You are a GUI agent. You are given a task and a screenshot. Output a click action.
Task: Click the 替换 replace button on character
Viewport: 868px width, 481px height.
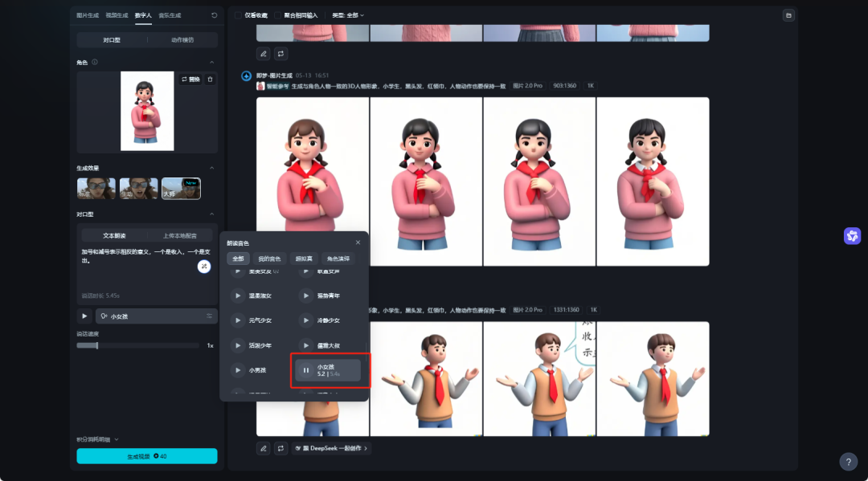click(x=190, y=79)
